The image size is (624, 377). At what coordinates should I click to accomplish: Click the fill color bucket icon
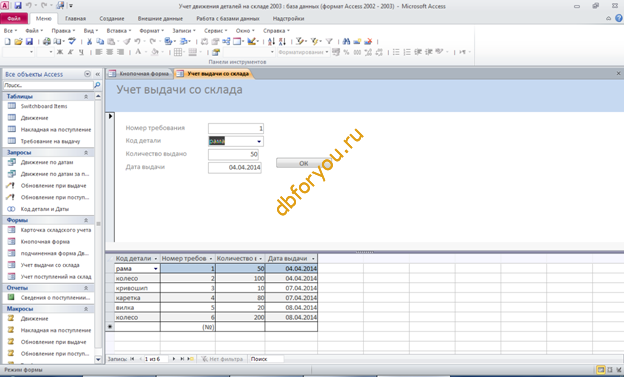pyautogui.click(x=155, y=52)
